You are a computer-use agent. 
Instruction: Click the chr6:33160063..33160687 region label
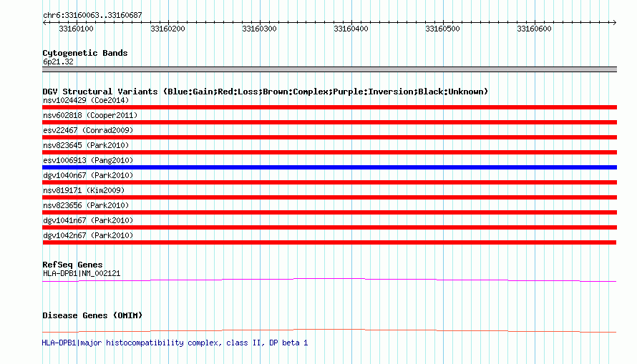(x=92, y=16)
